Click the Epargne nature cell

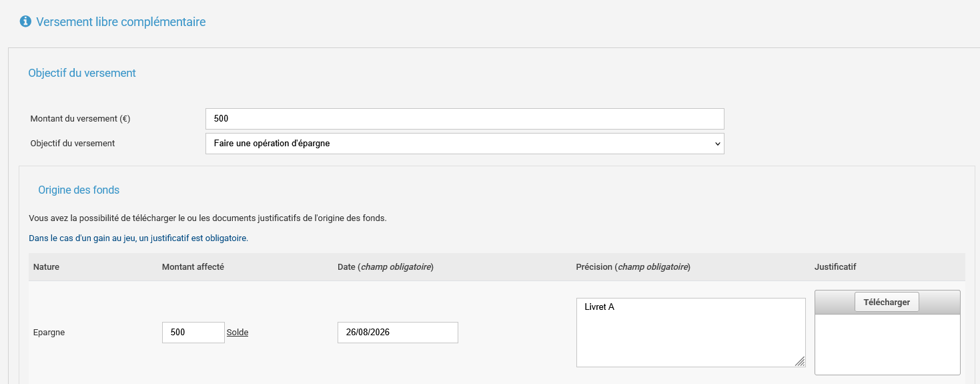(x=49, y=333)
